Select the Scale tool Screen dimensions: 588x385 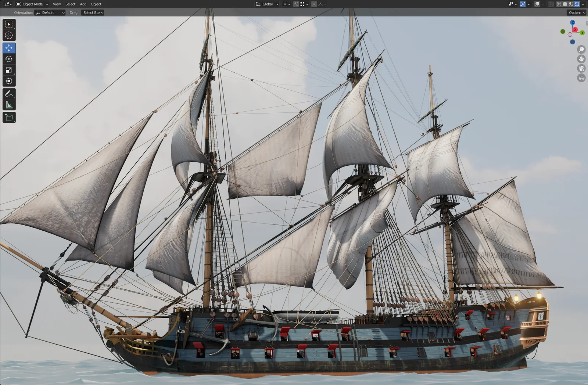click(9, 70)
